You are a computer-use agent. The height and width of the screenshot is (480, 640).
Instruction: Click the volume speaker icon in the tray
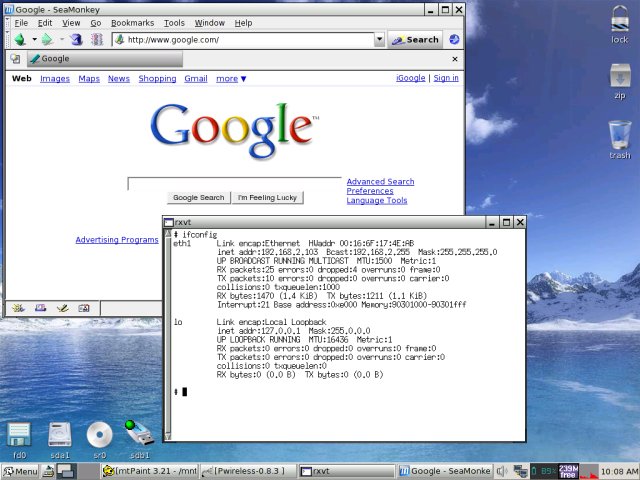[502, 471]
